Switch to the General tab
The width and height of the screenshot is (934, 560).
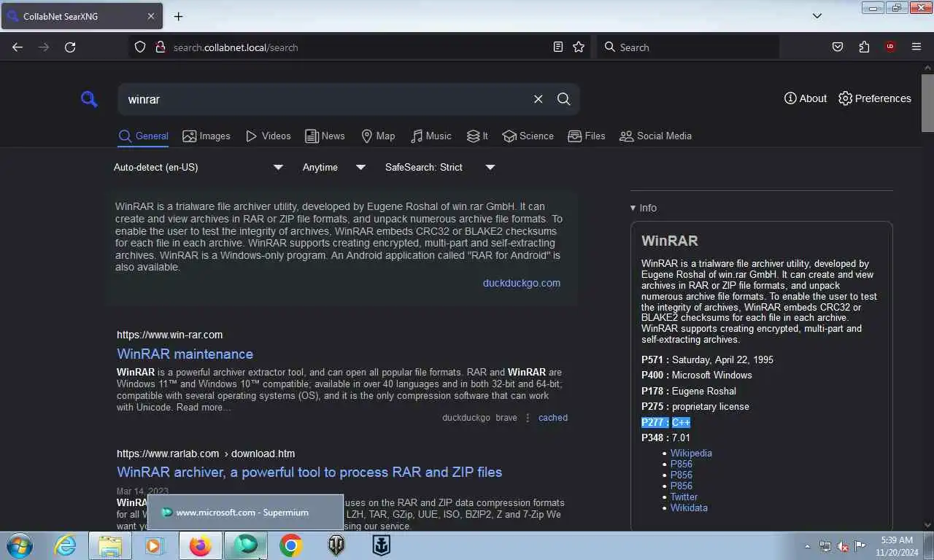(x=143, y=136)
